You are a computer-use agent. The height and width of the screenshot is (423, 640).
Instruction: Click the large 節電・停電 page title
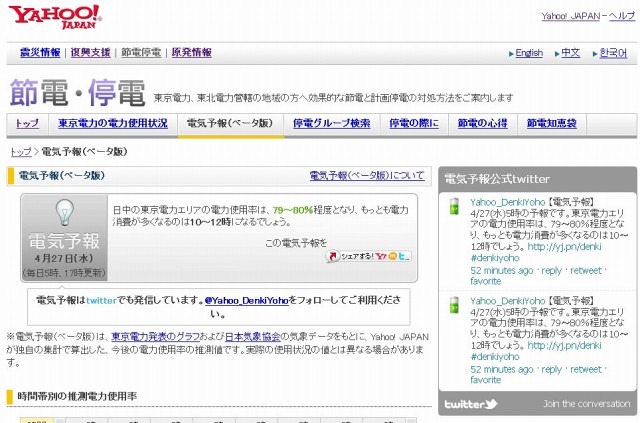[78, 93]
